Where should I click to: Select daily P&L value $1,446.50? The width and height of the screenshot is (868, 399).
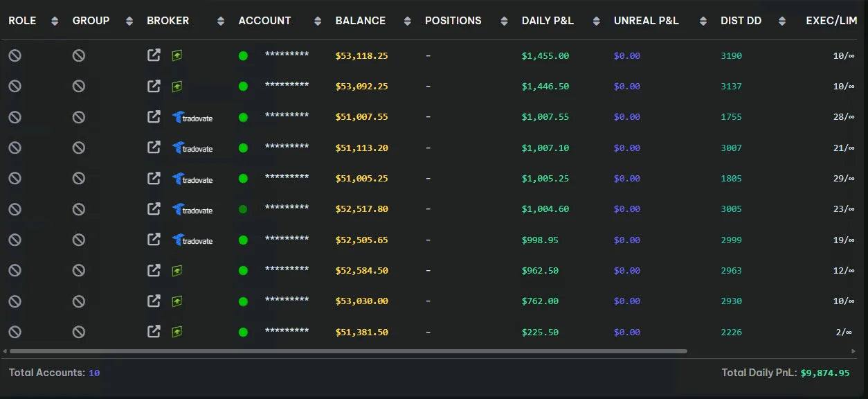(545, 87)
